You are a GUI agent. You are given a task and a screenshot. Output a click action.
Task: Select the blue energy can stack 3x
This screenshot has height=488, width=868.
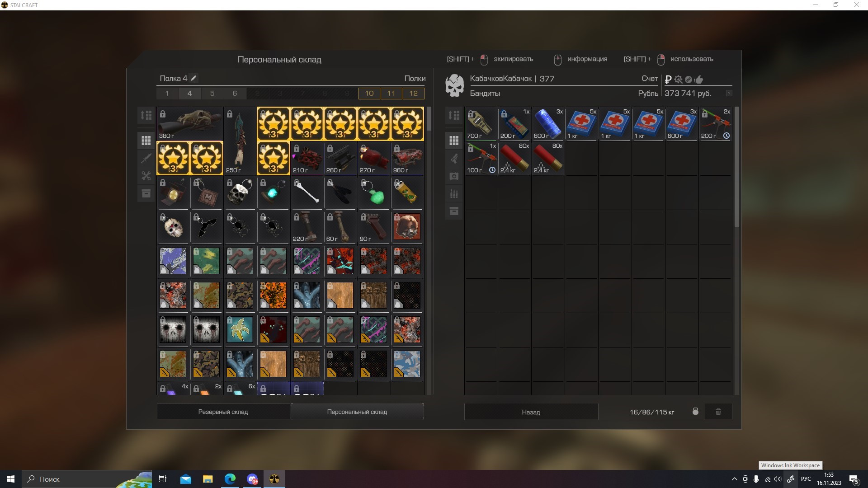tap(548, 124)
